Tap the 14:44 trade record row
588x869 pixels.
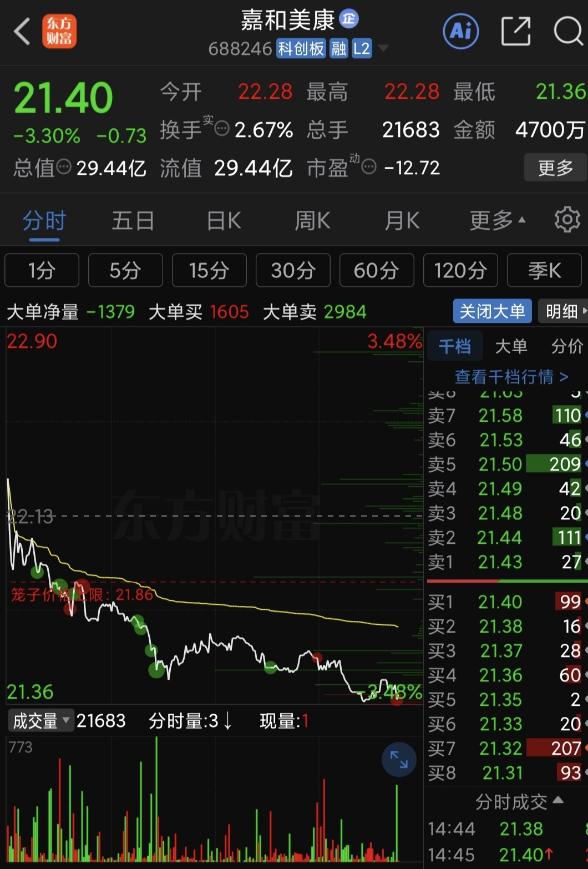point(507,829)
